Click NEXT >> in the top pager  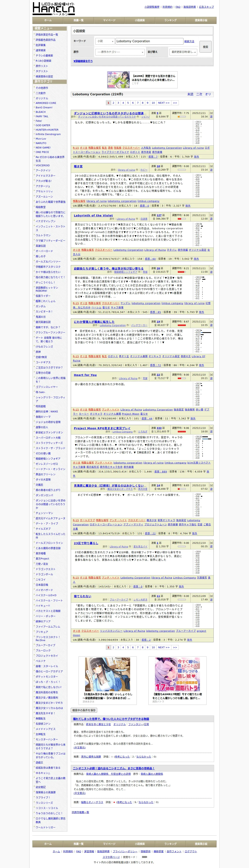pyautogui.click(x=164, y=103)
